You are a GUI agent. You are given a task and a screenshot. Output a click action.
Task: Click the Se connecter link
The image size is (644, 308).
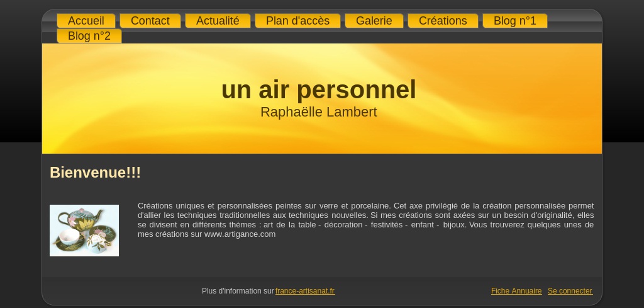(x=570, y=291)
